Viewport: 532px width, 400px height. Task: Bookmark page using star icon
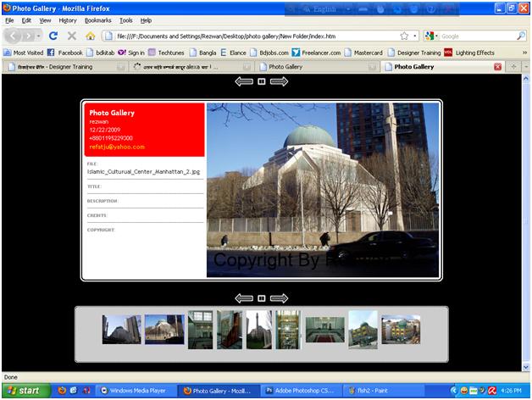click(x=404, y=36)
